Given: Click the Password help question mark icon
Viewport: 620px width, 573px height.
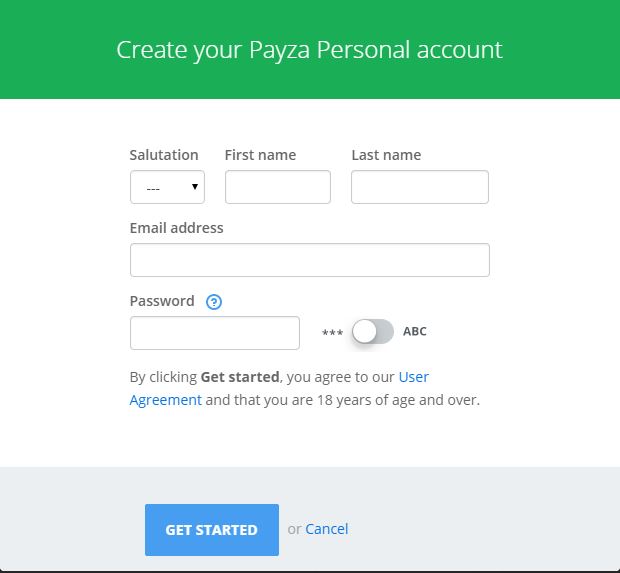Looking at the screenshot, I should 213,302.
